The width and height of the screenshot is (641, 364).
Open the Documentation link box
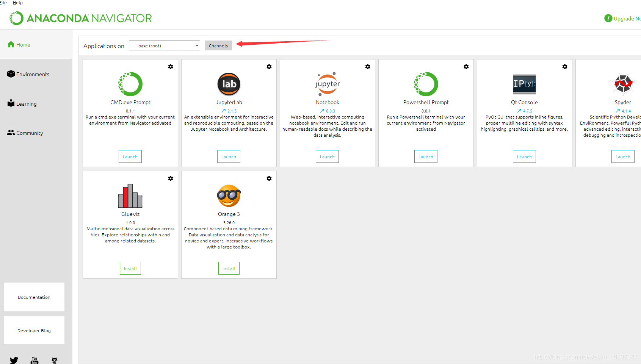click(x=34, y=297)
